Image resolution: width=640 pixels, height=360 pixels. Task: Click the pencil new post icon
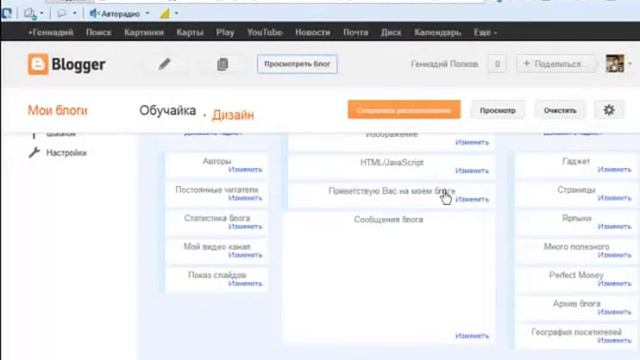tap(164, 64)
